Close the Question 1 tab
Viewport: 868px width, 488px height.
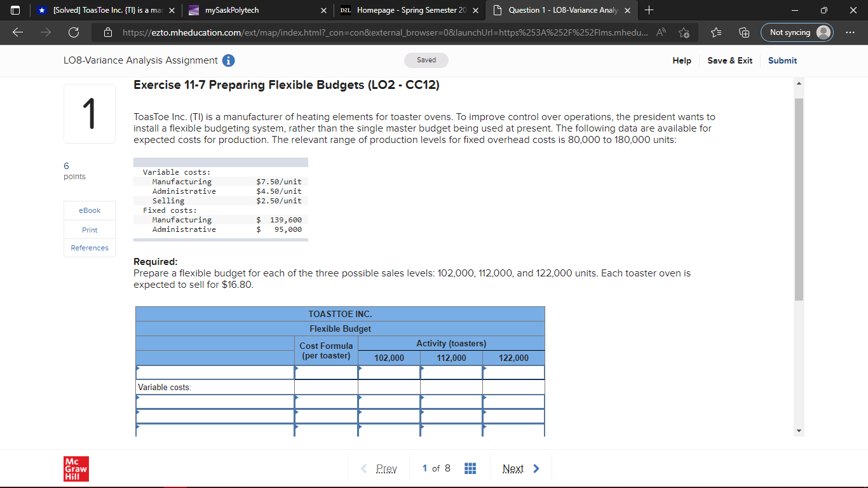[627, 10]
